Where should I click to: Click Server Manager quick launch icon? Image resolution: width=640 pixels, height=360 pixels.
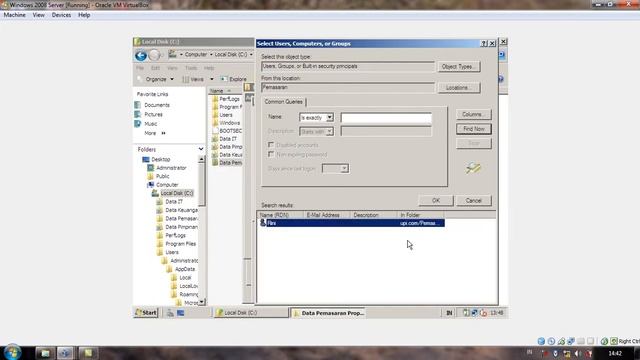[170, 313]
